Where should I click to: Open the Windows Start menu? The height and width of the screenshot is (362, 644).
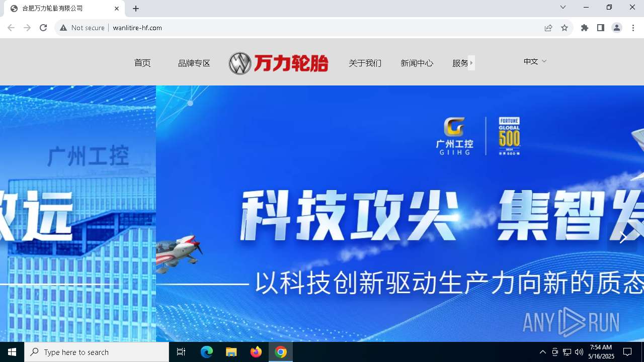(12, 352)
